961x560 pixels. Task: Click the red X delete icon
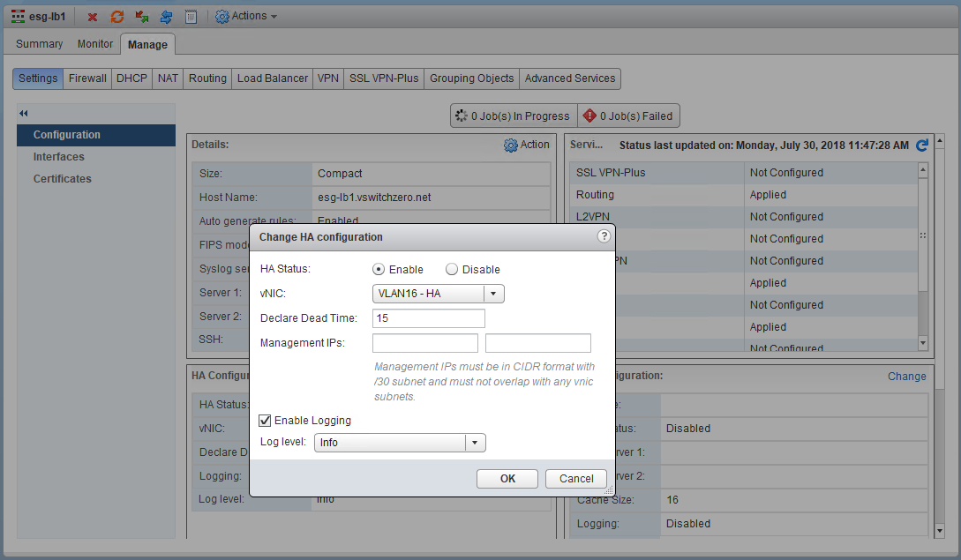93,17
